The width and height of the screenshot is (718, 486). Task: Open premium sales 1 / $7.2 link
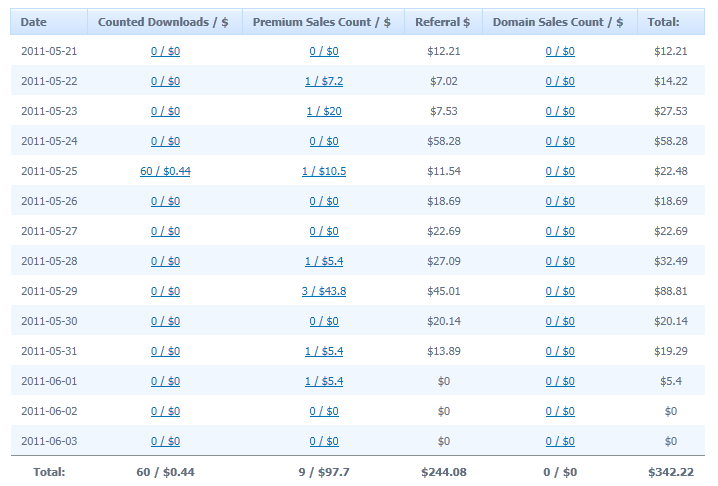point(324,82)
